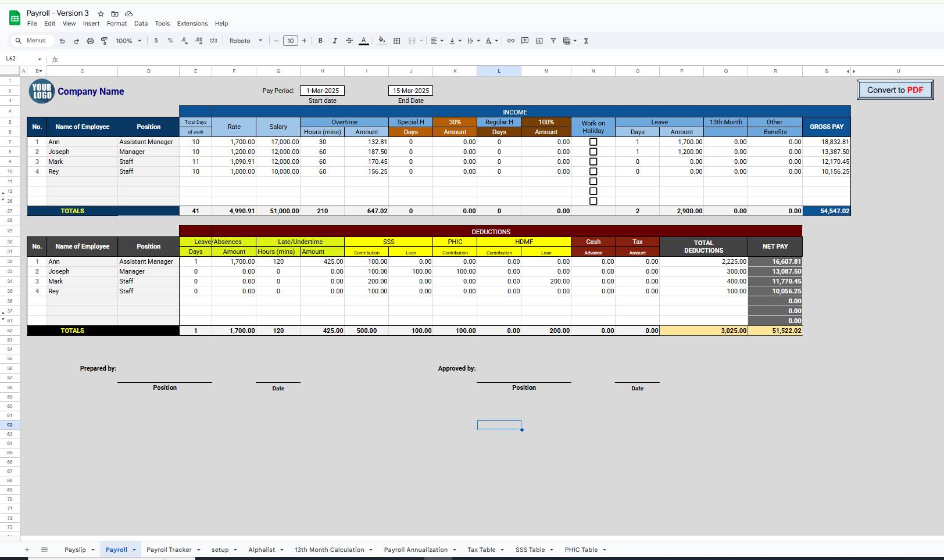
Task: Open the Extensions menu
Action: pyautogui.click(x=192, y=23)
